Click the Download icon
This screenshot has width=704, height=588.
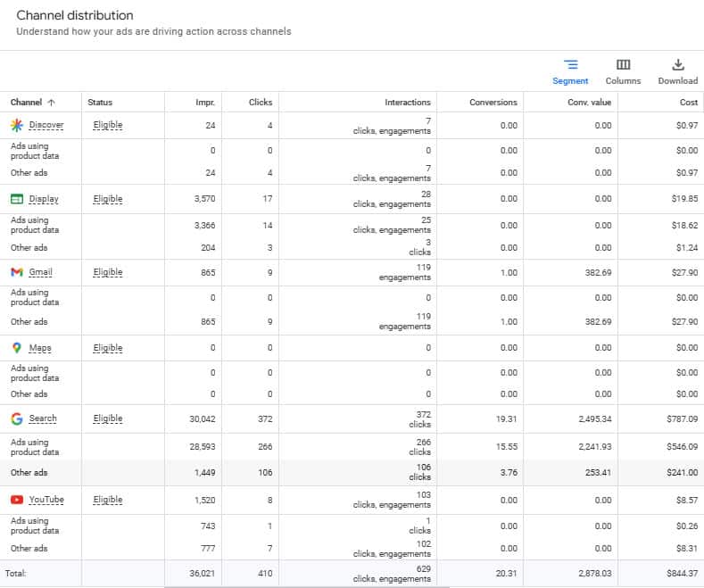point(677,65)
